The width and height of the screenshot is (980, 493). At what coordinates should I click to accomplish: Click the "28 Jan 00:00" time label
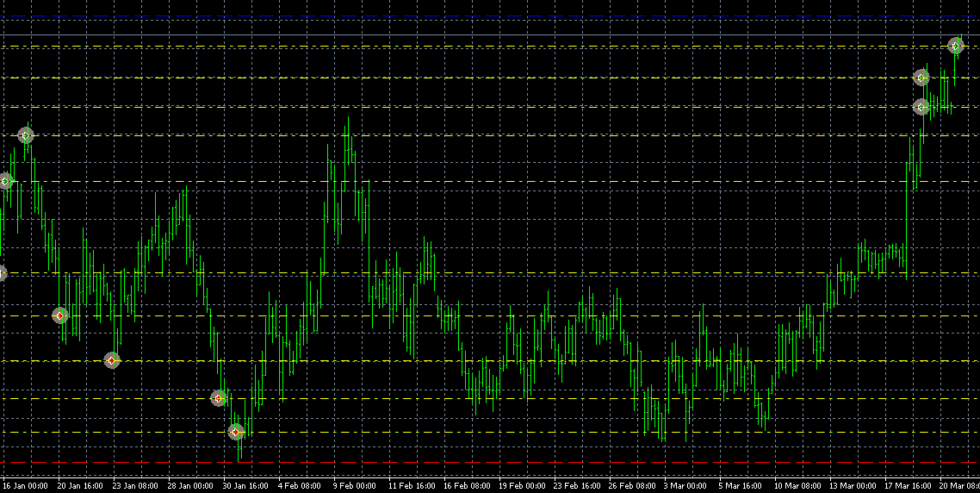(x=190, y=486)
